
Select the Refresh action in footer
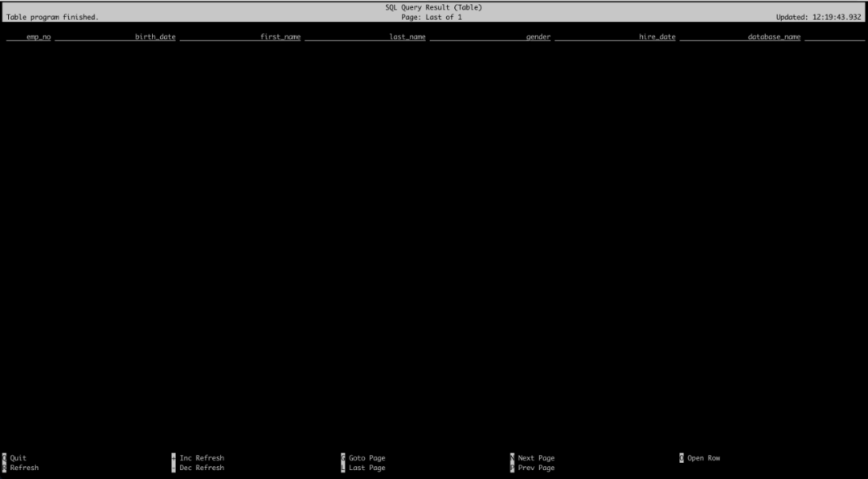tap(23, 467)
